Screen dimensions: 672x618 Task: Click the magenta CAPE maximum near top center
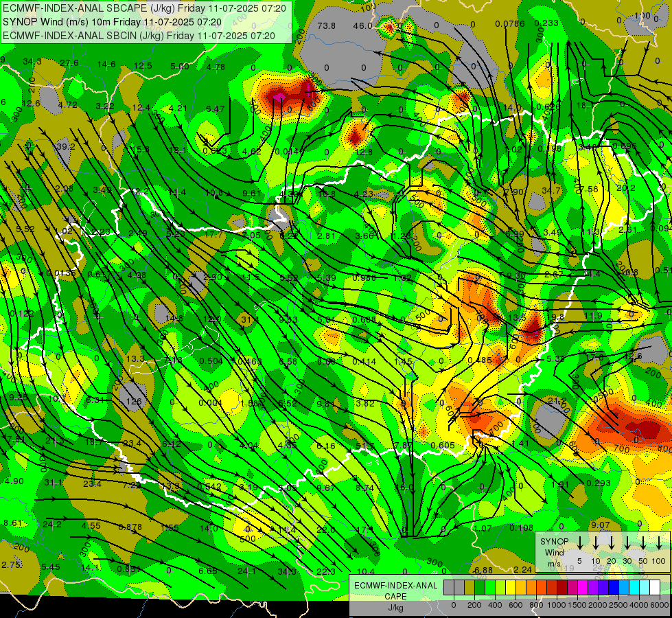tap(279, 97)
